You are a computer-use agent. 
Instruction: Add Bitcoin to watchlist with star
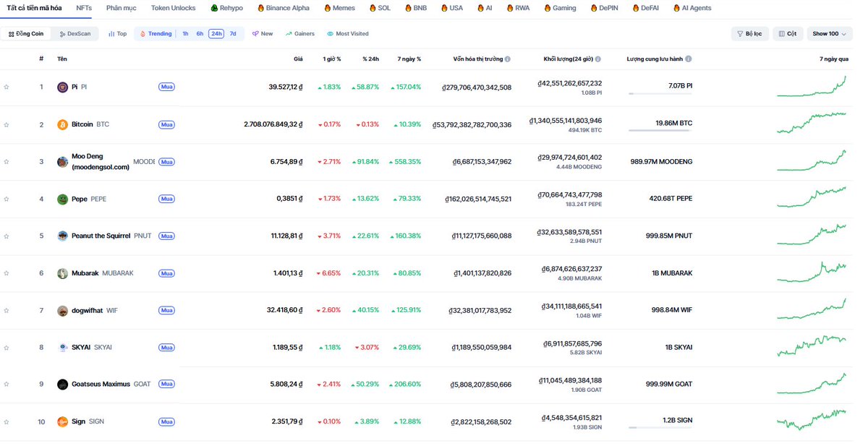7,125
